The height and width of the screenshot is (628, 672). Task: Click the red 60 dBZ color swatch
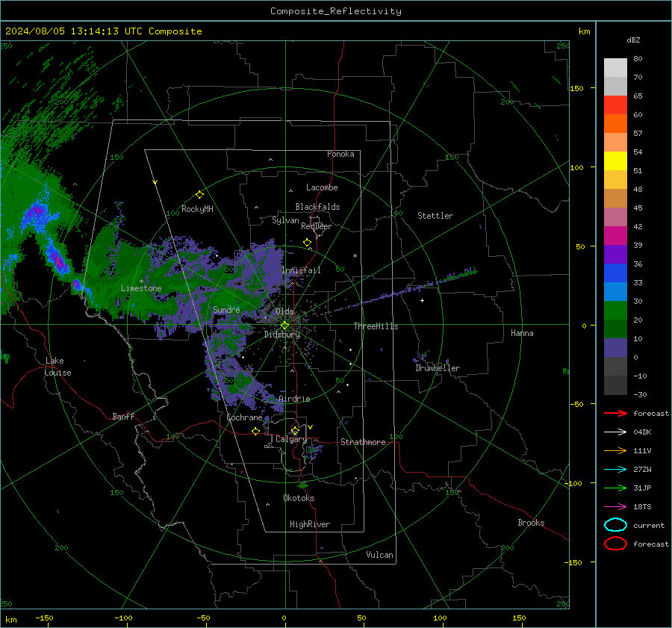[615, 105]
